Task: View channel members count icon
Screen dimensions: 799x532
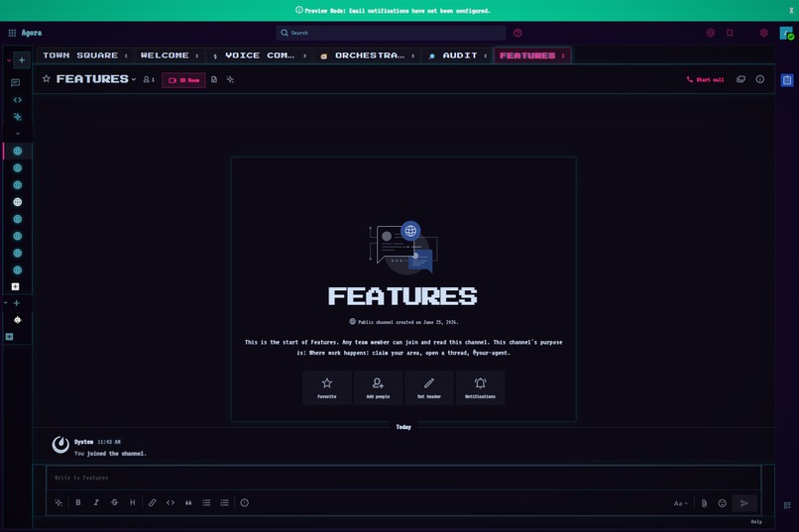Action: point(149,79)
